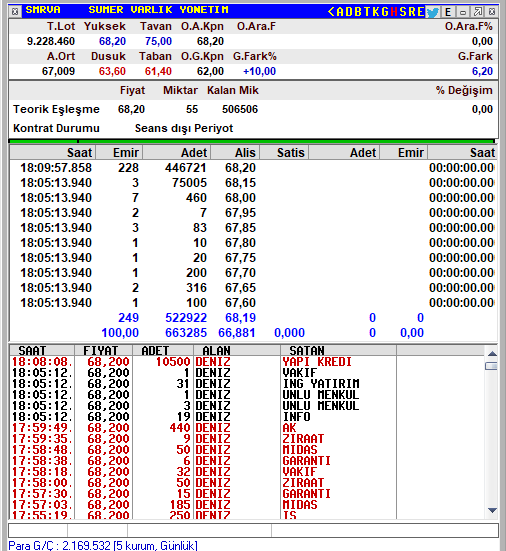Screen dimensions: 506x551
Task: Open the Twitter bird icon
Action: click(x=433, y=12)
